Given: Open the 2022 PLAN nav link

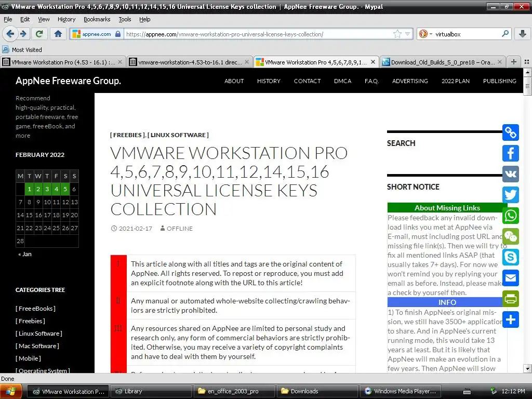Looking at the screenshot, I should click(x=455, y=81).
